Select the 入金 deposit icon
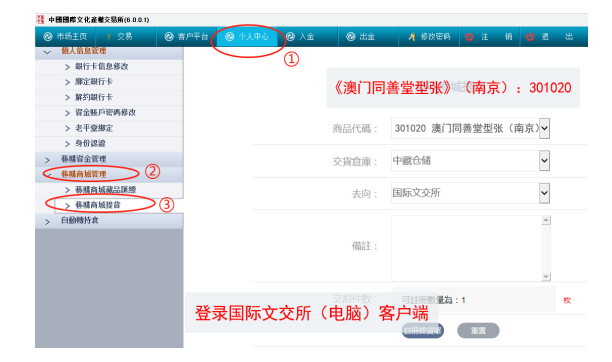 (x=290, y=37)
